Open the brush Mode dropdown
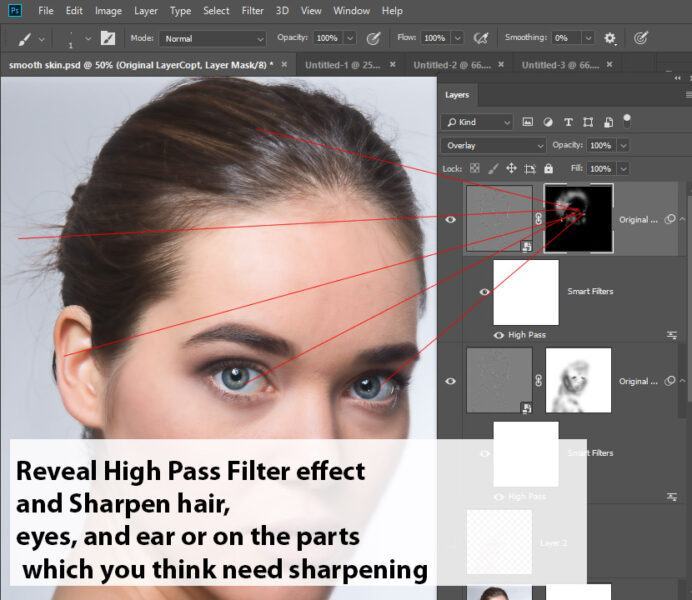692x600 pixels. click(x=212, y=39)
